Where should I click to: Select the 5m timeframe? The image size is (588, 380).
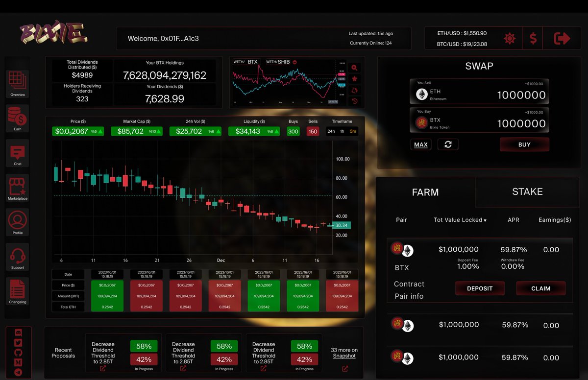point(353,131)
